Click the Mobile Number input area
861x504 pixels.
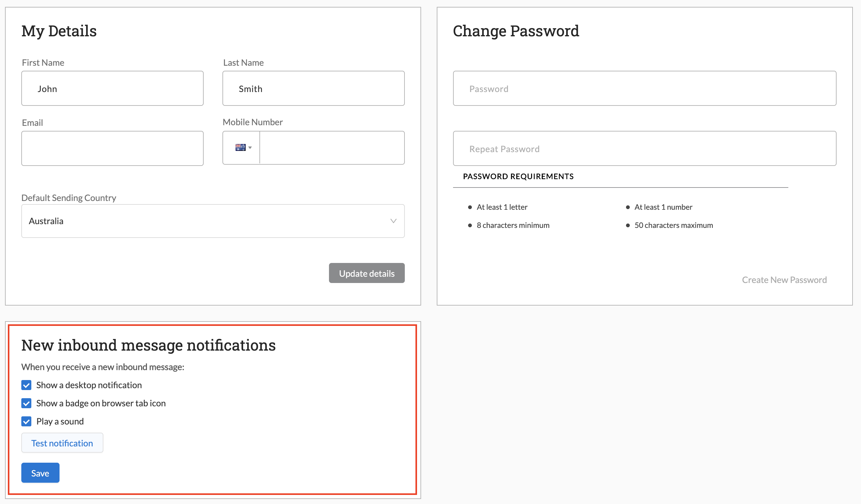pos(331,147)
